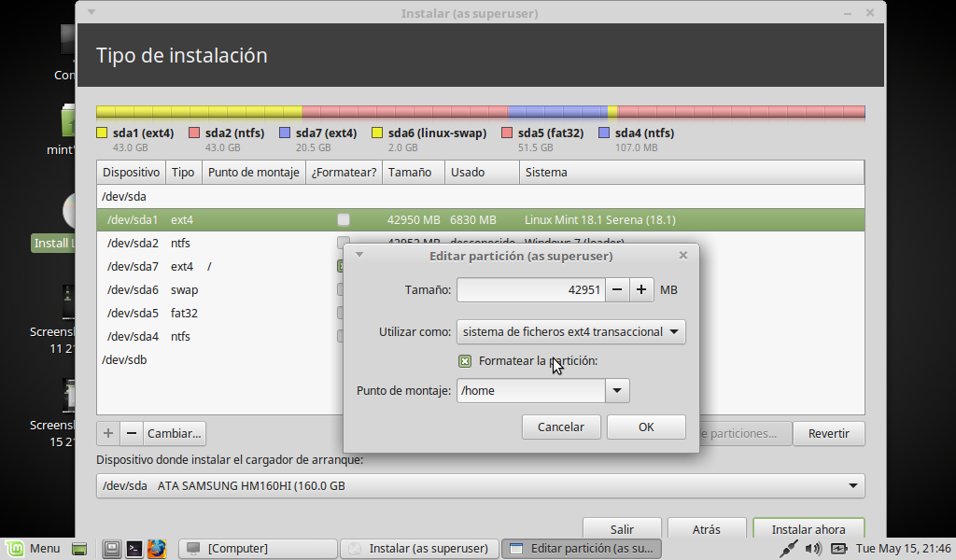Sort table by Tamaño column header
The width and height of the screenshot is (956, 560).
pyautogui.click(x=411, y=173)
